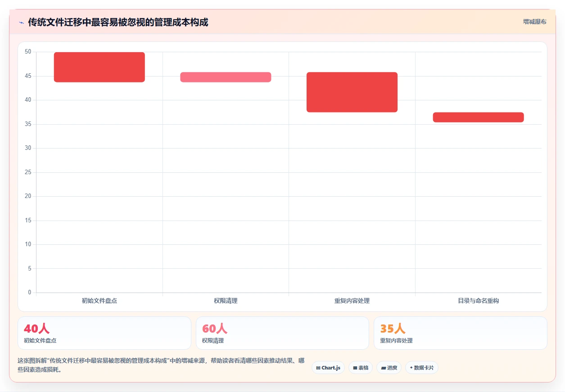This screenshot has width=565, height=392.
Task: Click the 60人 figure
Action: [215, 329]
